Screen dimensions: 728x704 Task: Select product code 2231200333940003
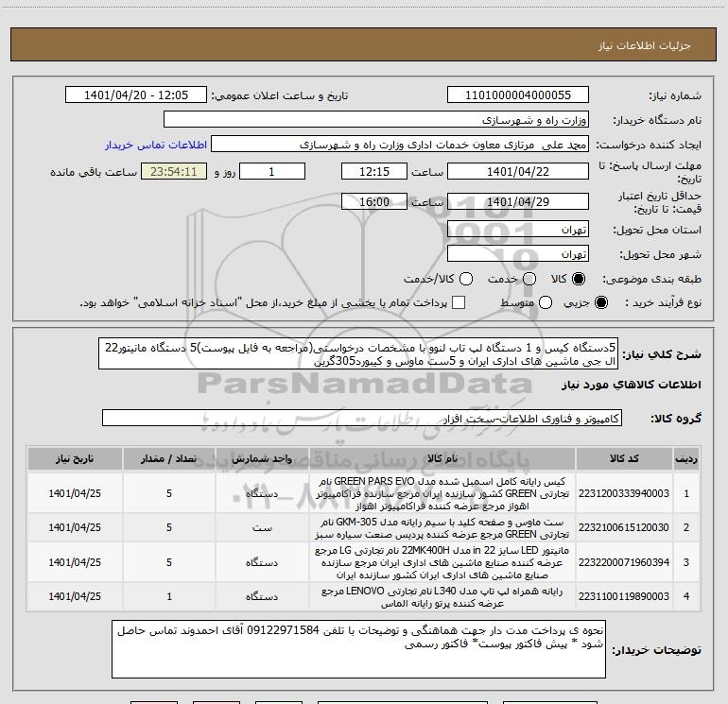(x=624, y=493)
